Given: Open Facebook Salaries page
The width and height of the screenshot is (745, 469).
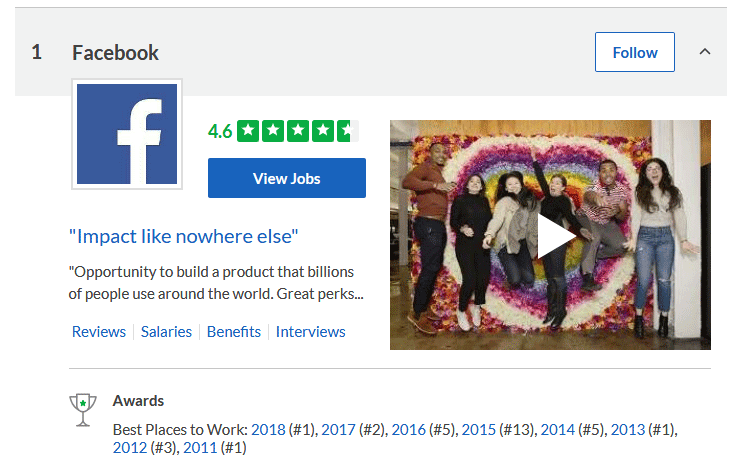Looking at the screenshot, I should 166,332.
